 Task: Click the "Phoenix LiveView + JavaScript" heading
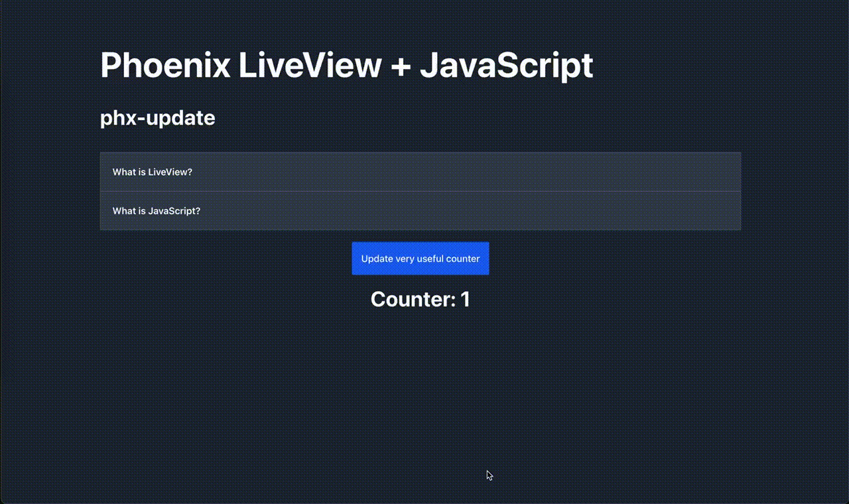pos(346,66)
